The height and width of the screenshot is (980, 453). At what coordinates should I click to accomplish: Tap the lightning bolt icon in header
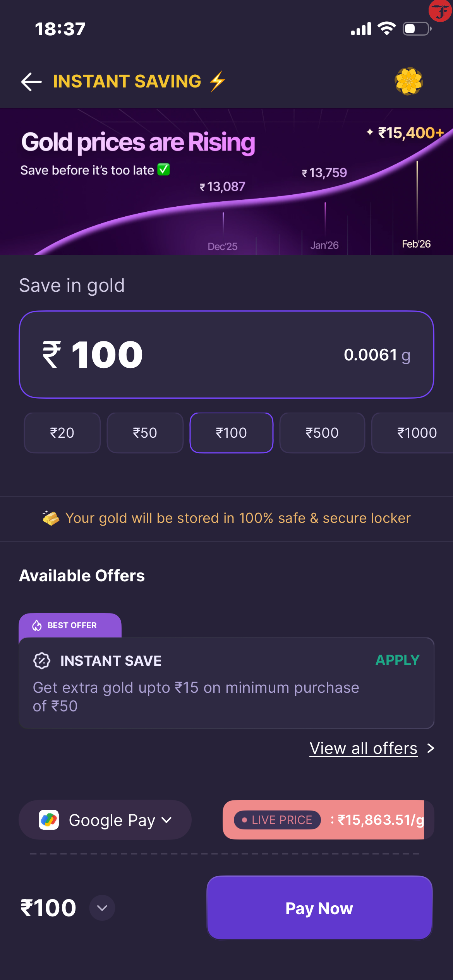pos(217,81)
